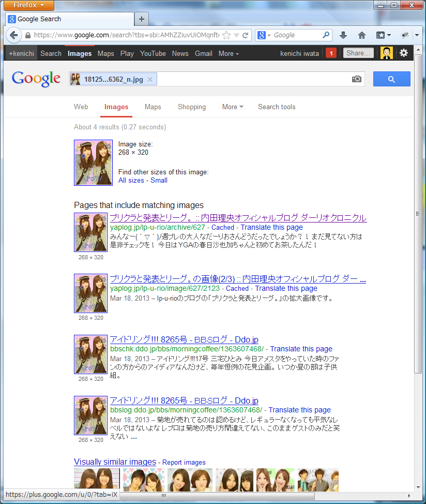
Task: Open Google settings gear icon
Action: [x=404, y=53]
